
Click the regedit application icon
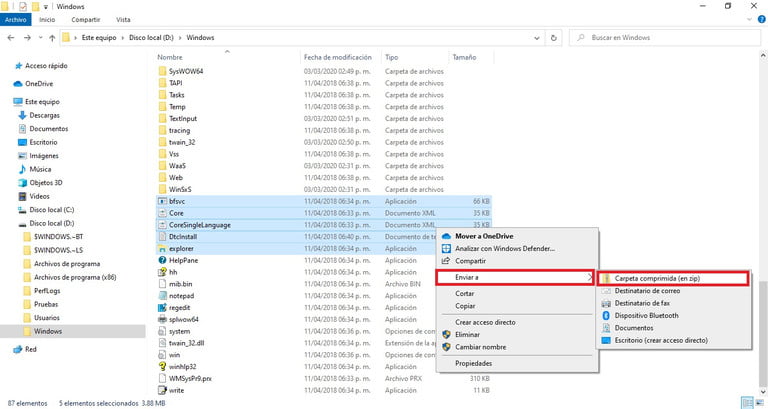point(163,308)
